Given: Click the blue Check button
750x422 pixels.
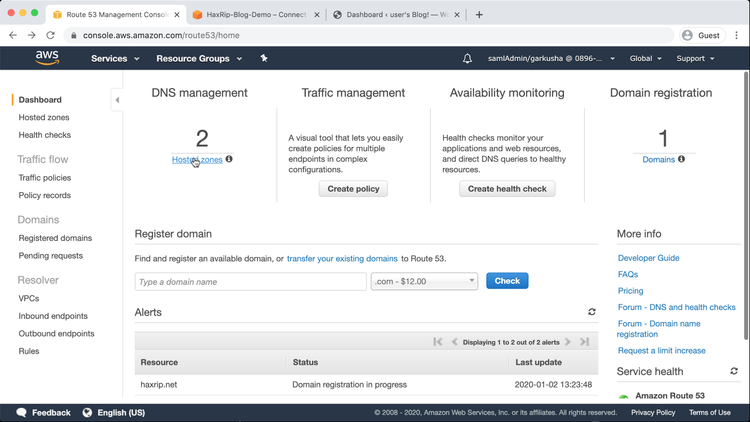Looking at the screenshot, I should tap(507, 281).
